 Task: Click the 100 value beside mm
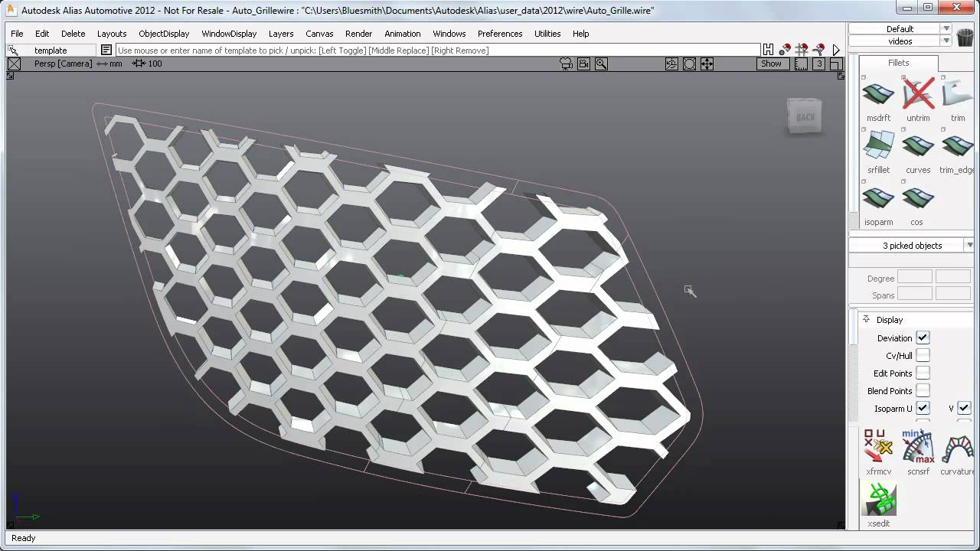pos(155,64)
